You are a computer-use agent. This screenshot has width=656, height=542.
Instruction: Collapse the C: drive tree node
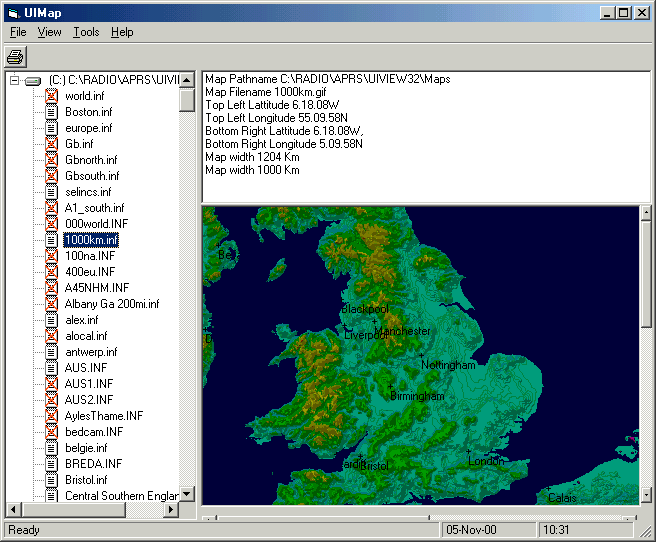[x=14, y=80]
